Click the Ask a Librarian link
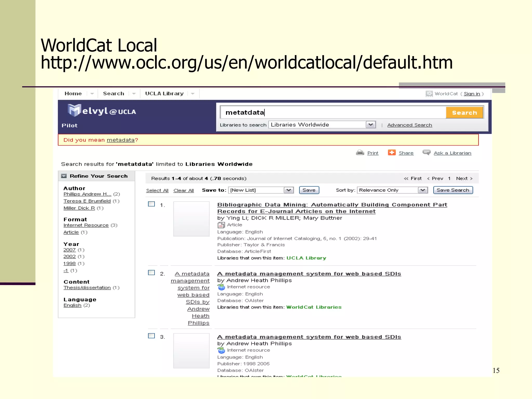 (x=453, y=153)
